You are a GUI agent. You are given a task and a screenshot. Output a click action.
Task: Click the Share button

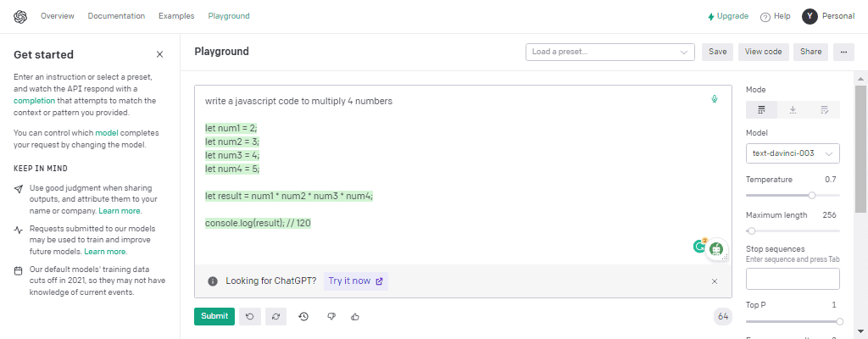pos(810,52)
